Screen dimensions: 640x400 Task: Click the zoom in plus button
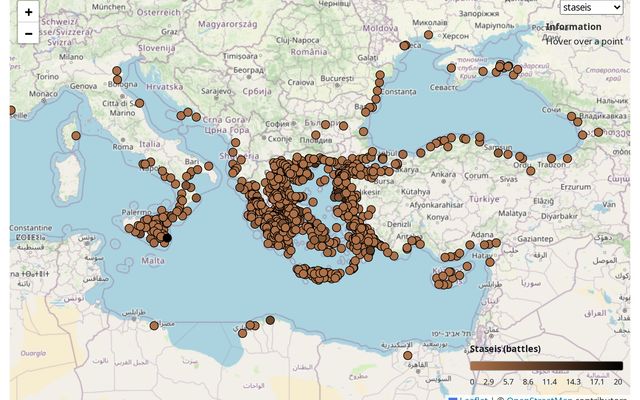(28, 13)
